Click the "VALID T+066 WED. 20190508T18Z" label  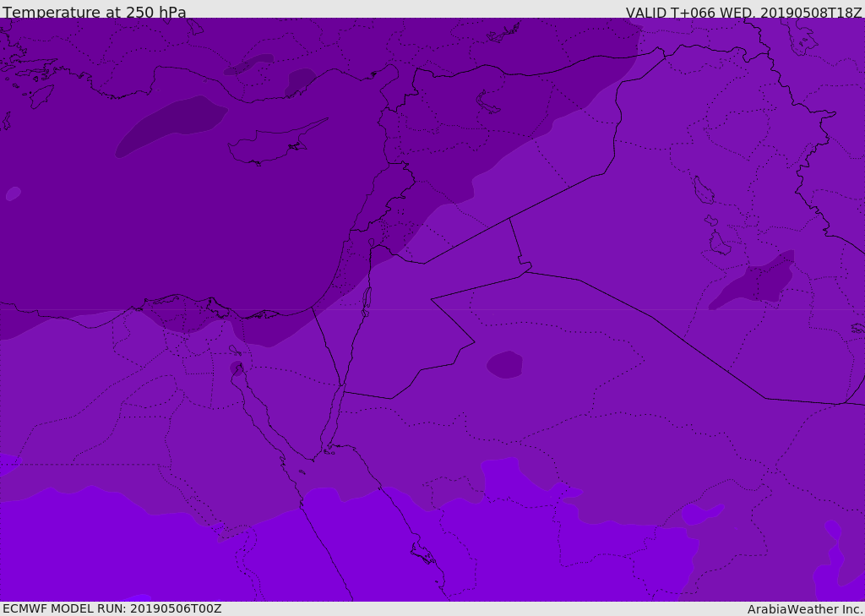click(x=743, y=12)
